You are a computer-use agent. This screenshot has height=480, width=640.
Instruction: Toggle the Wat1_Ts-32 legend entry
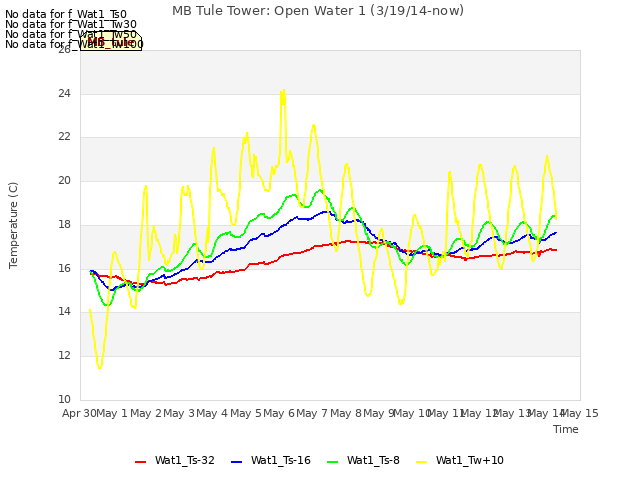point(175,461)
